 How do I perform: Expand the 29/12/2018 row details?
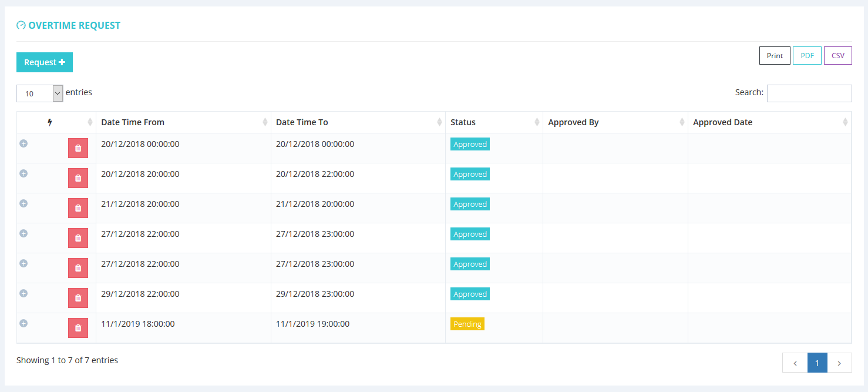23,293
